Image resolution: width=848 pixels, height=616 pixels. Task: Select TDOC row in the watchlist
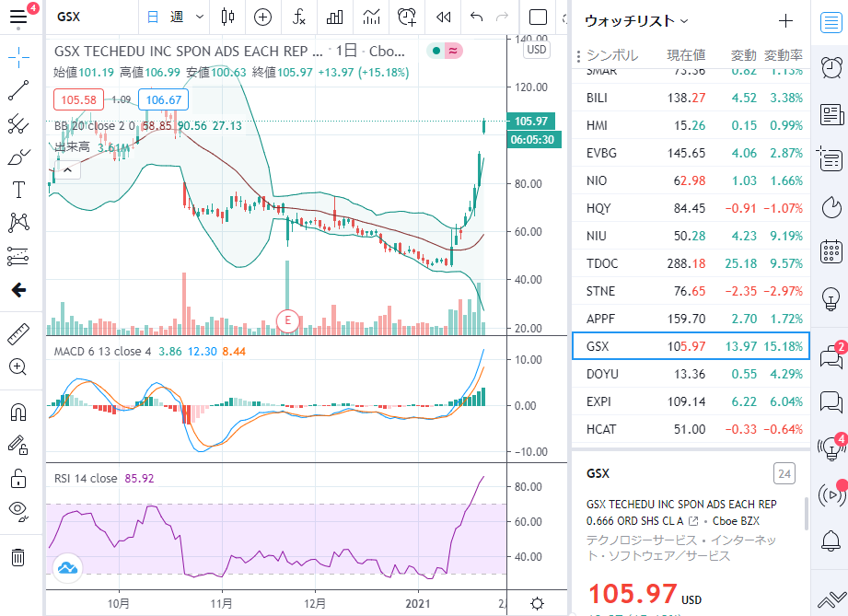tap(691, 263)
